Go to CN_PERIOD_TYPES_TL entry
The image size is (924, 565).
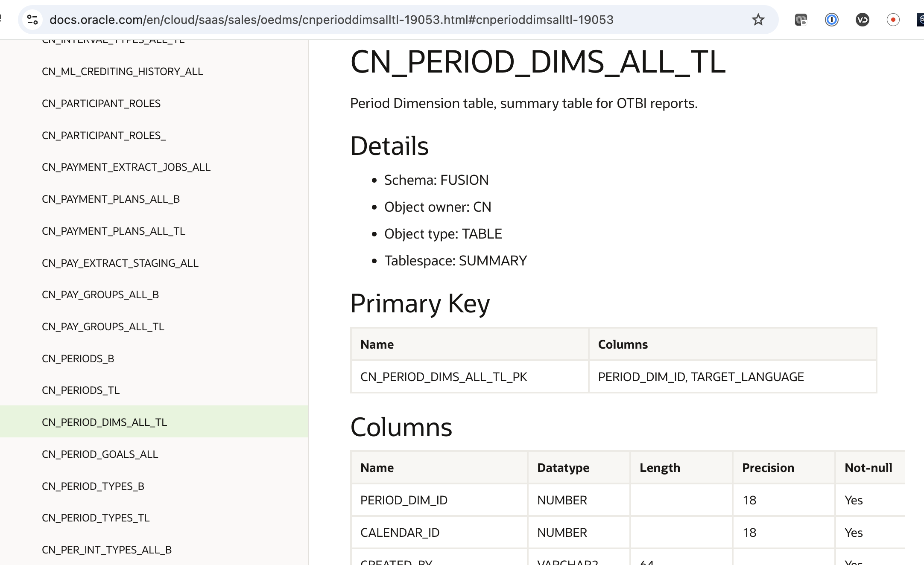96,518
